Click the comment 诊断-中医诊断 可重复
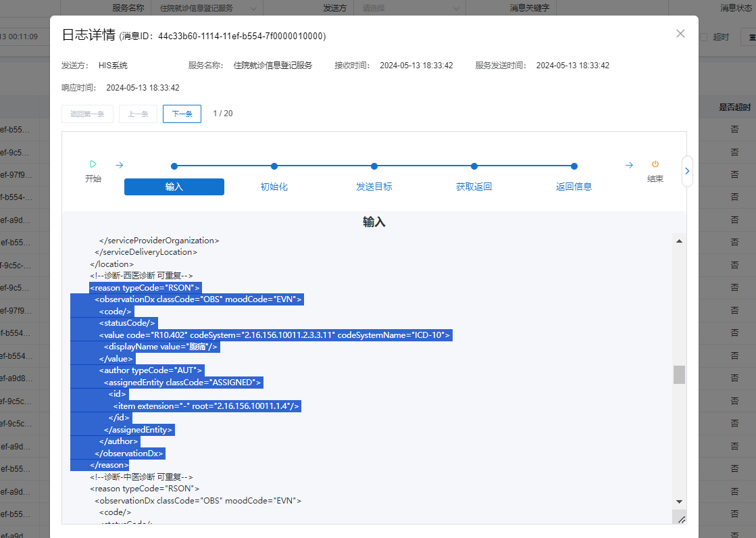The image size is (756, 538). [x=141, y=476]
